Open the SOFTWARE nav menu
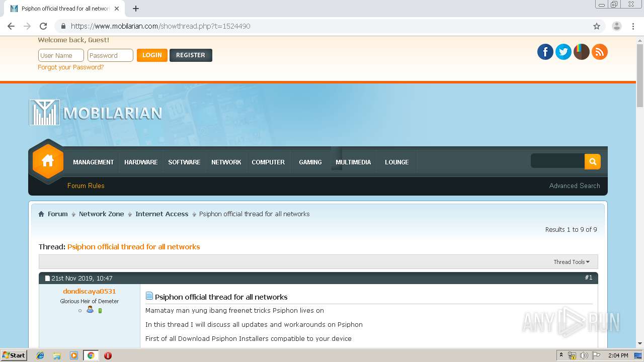The width and height of the screenshot is (644, 362). (x=184, y=162)
